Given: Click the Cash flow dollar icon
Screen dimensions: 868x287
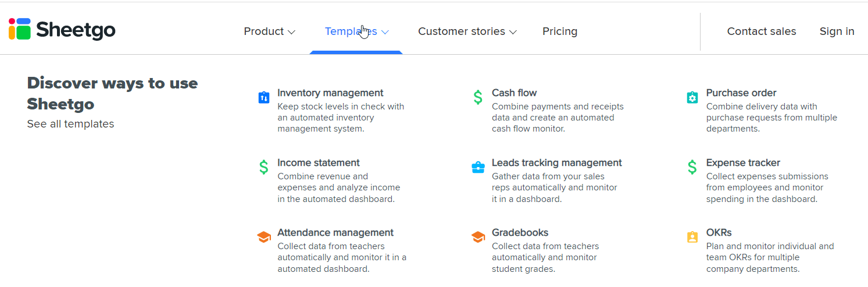Looking at the screenshot, I should click(478, 97).
